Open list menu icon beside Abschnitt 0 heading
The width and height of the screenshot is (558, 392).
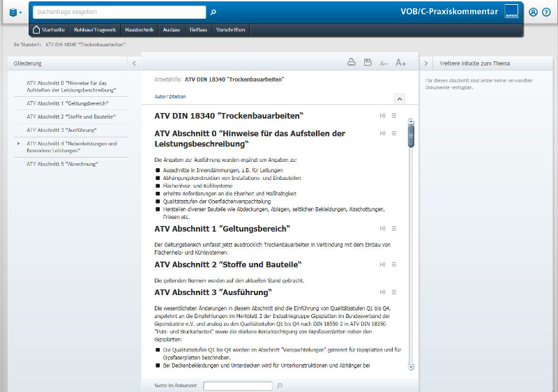(x=394, y=133)
